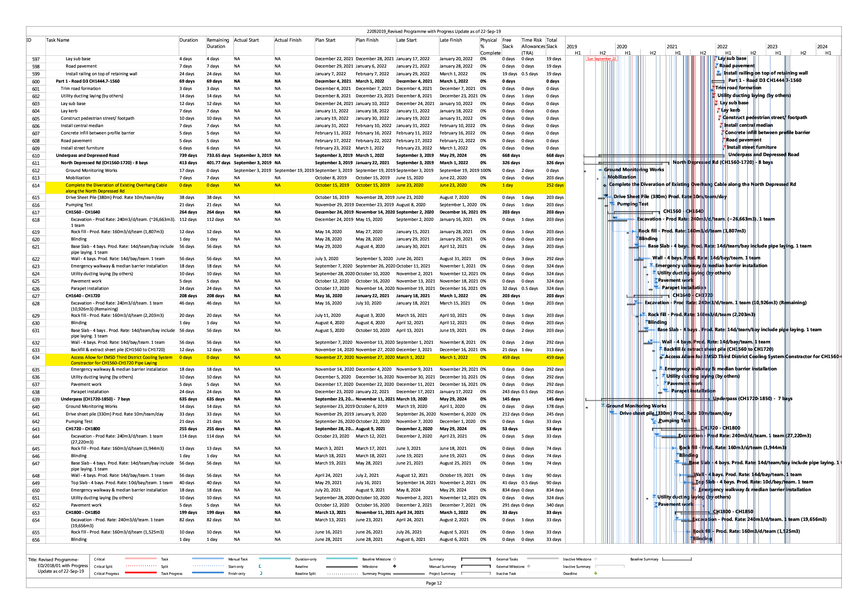Click the Pumping Test Gantt bar label

click(633, 204)
